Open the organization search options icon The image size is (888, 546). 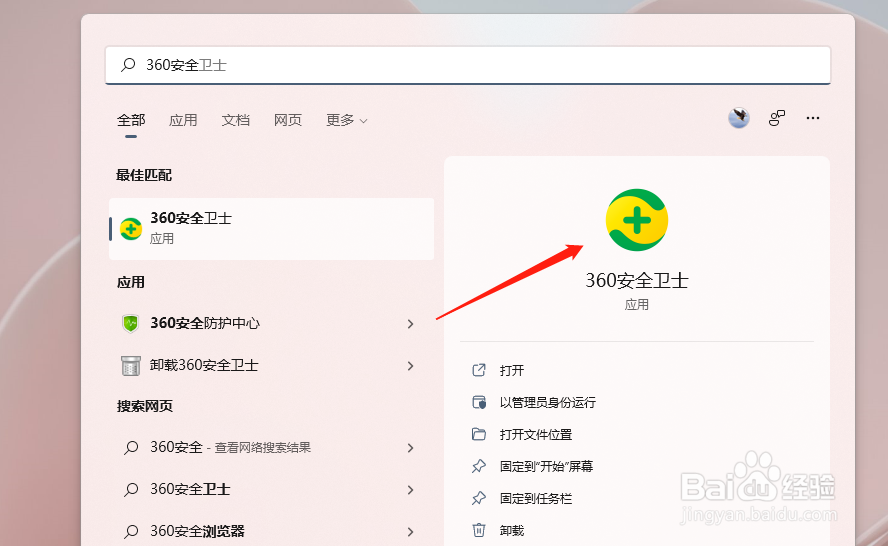coord(776,118)
